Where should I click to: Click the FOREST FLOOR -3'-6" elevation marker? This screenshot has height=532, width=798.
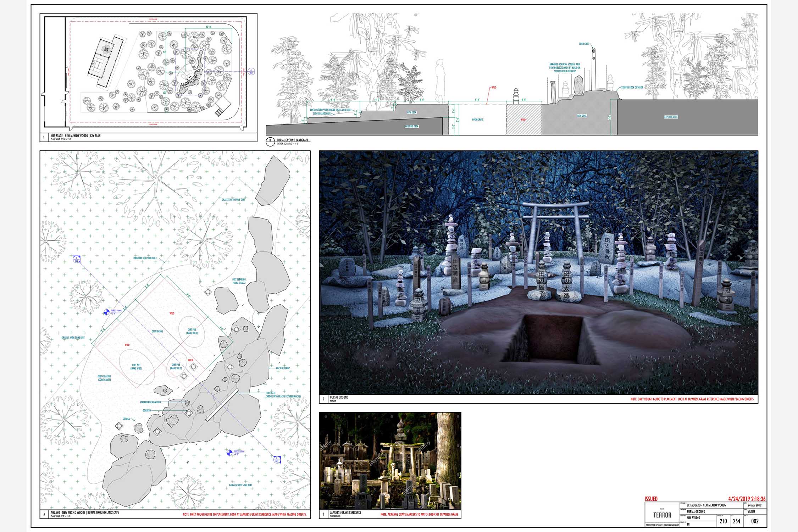(x=106, y=312)
